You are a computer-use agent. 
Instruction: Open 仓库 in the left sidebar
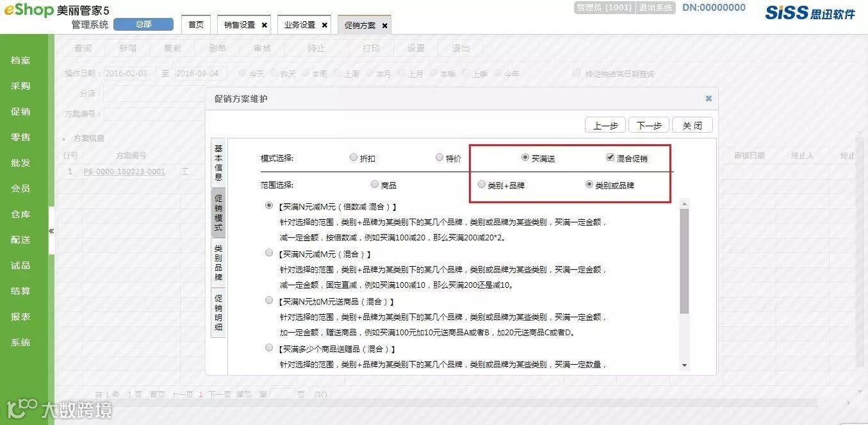click(20, 214)
